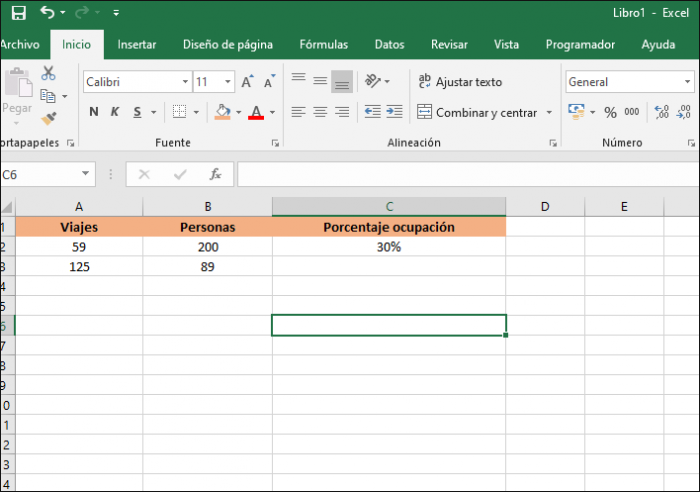The image size is (700, 492).
Task: Click the Pegar paste icon
Action: coord(18,83)
